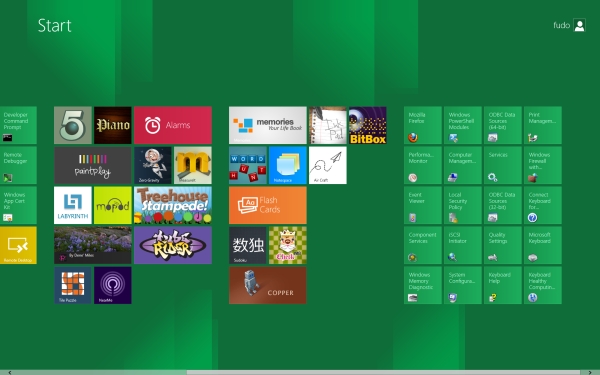
Task: Open the Developer Command Prompt tile
Action: click(x=18, y=125)
